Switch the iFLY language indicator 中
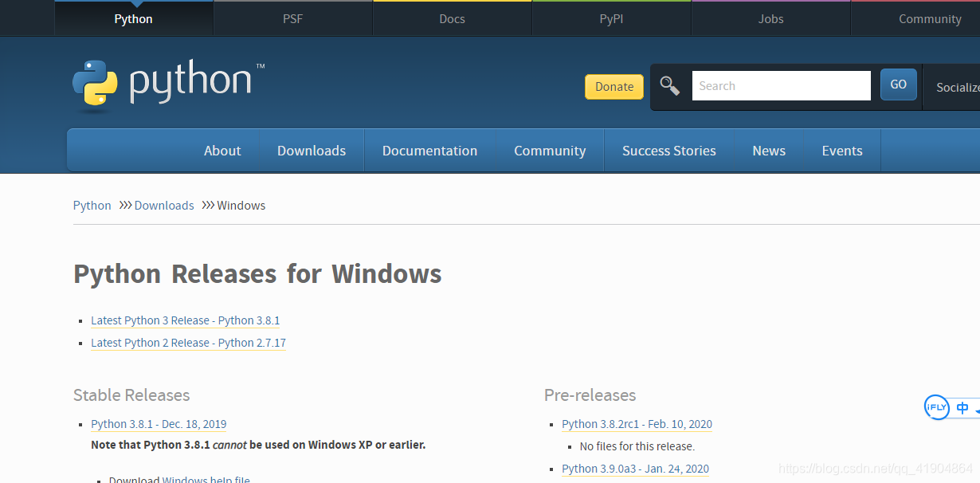Viewport: 980px width, 483px height. click(x=962, y=408)
